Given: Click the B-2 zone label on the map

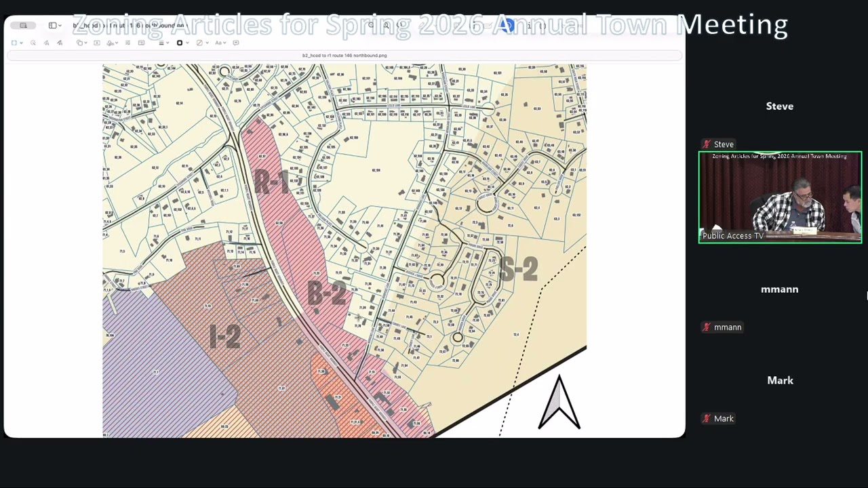Looking at the screenshot, I should point(328,293).
